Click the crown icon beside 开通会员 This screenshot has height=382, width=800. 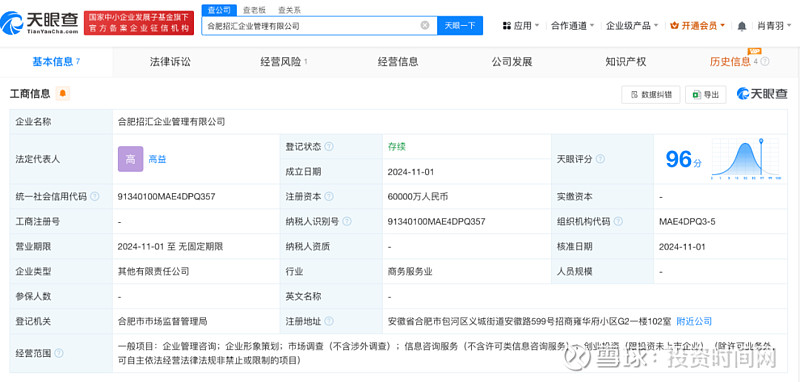click(x=674, y=26)
